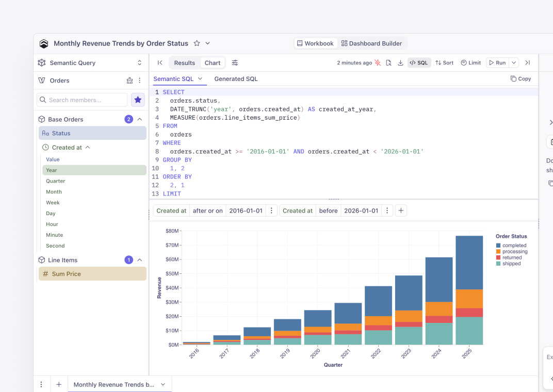Click the clear selection broom icon in Orders
The height and width of the screenshot is (392, 553).
(x=130, y=80)
